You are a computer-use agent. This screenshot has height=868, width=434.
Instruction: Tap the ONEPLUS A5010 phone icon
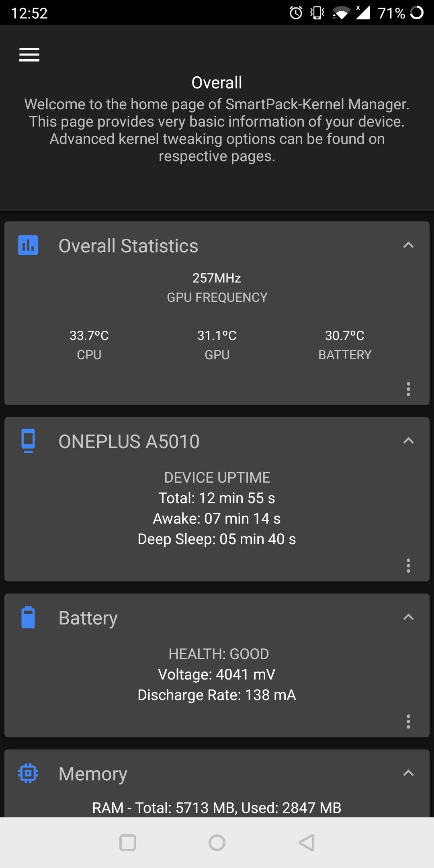[28, 441]
